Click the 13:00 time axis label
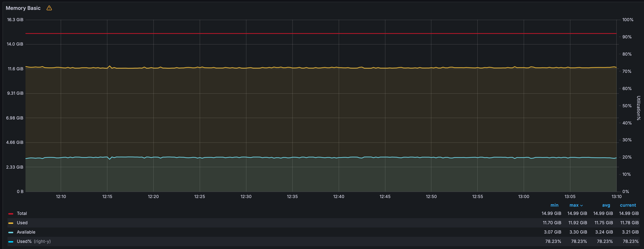The image size is (644, 249). click(523, 197)
